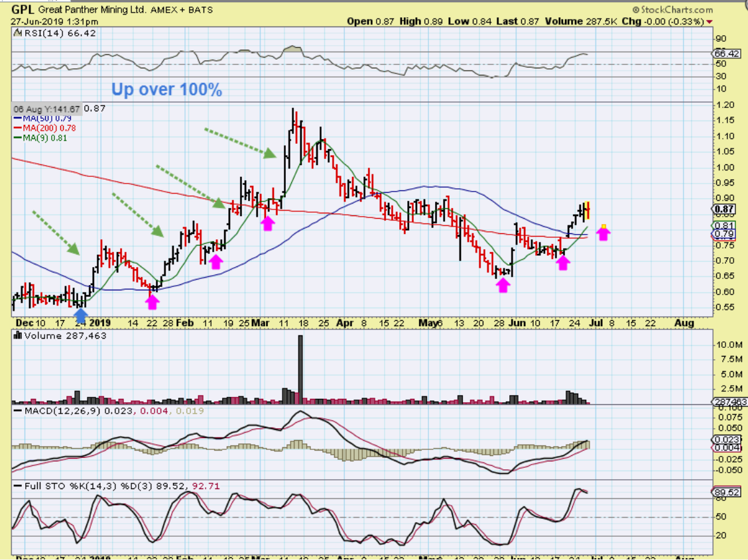Click the red down-triangle change indicator
Viewport: 748px width, 560px height.
pos(710,22)
